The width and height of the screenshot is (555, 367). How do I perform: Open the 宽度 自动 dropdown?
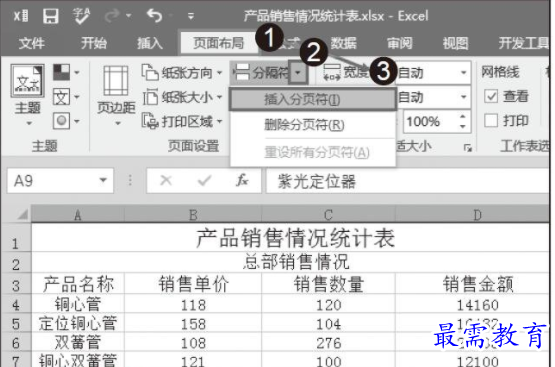coord(464,73)
